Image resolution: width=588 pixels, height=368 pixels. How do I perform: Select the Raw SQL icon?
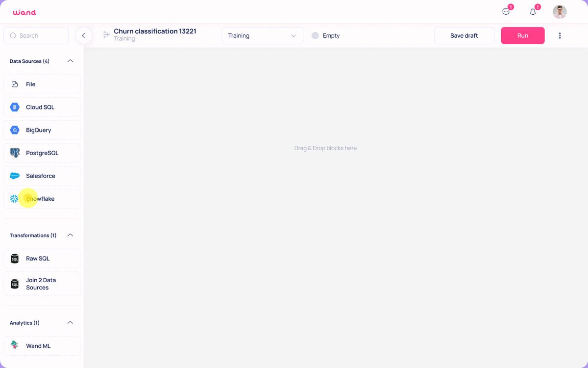point(15,259)
